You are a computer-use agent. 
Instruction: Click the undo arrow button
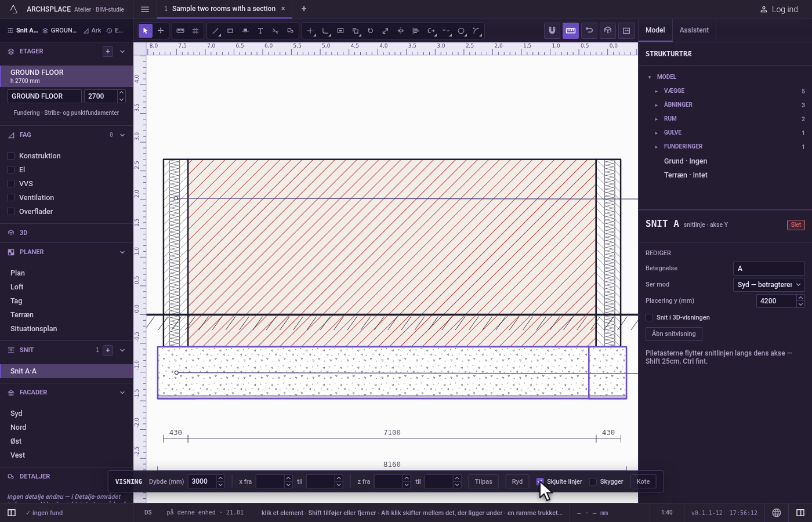[x=589, y=31]
